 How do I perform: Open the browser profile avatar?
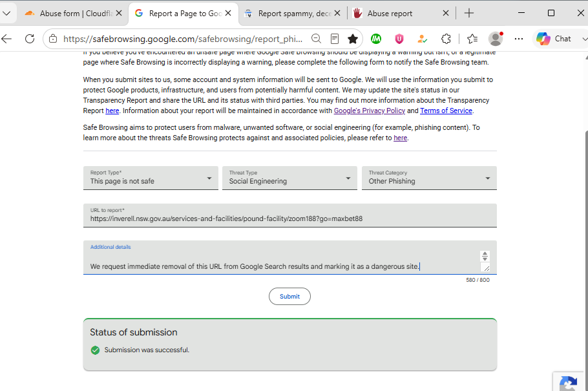(496, 39)
